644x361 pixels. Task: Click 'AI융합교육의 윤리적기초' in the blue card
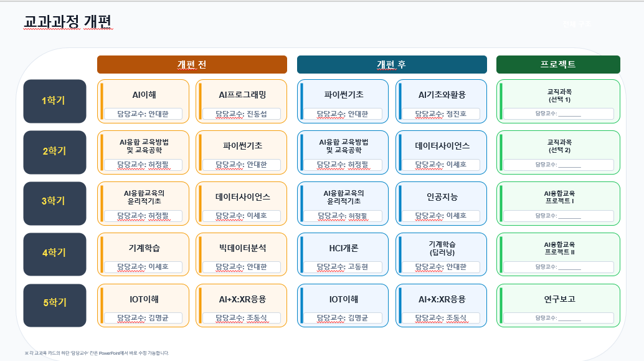point(343,197)
